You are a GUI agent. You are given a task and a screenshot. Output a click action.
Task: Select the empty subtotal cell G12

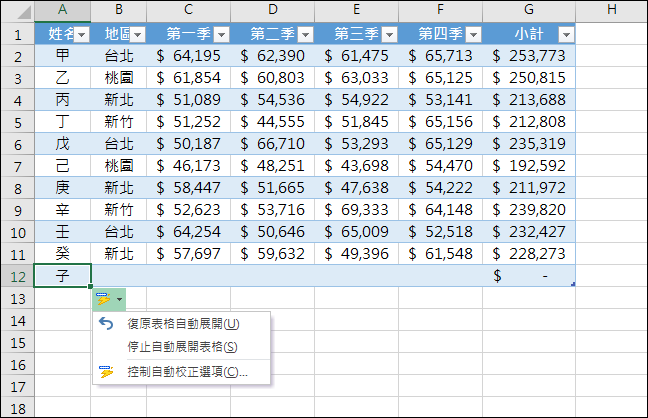[x=529, y=275]
